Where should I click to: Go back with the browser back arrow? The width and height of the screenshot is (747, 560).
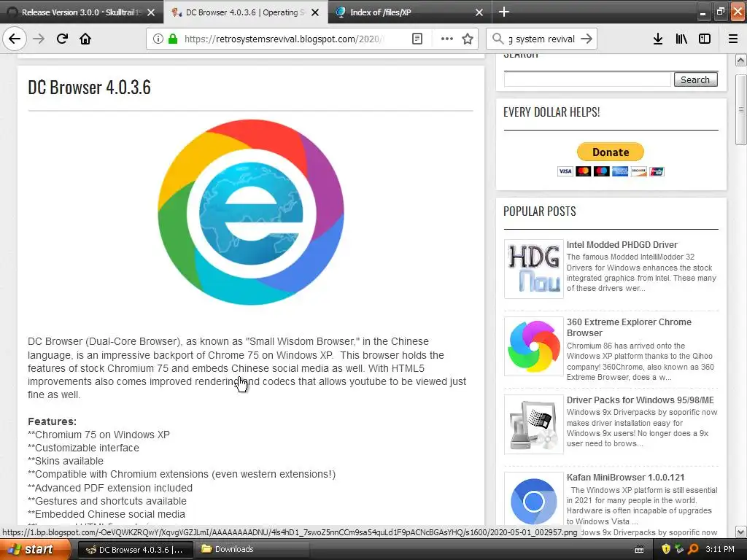click(15, 39)
